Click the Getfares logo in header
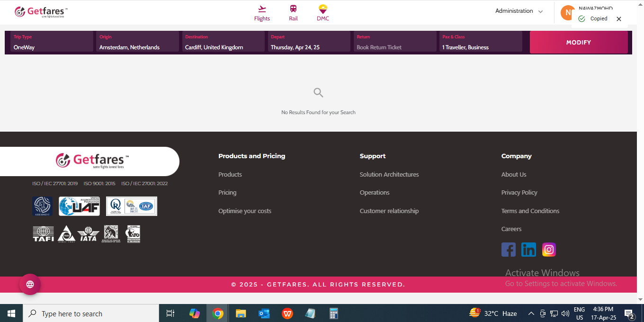 point(41,12)
